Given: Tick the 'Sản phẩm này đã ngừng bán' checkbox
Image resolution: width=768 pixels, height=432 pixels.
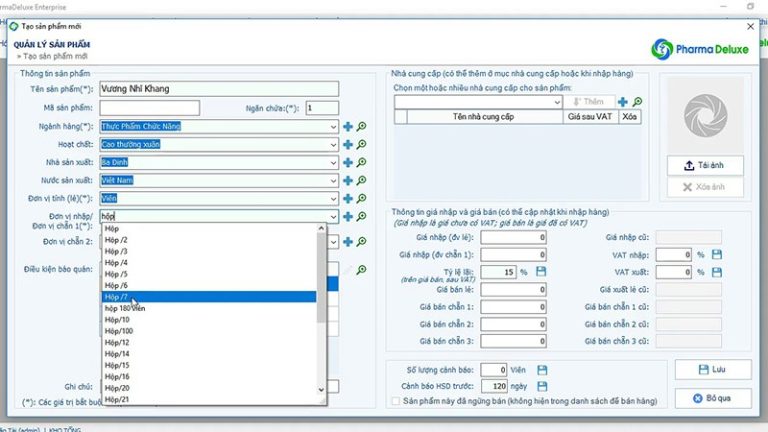Looking at the screenshot, I should tap(396, 402).
